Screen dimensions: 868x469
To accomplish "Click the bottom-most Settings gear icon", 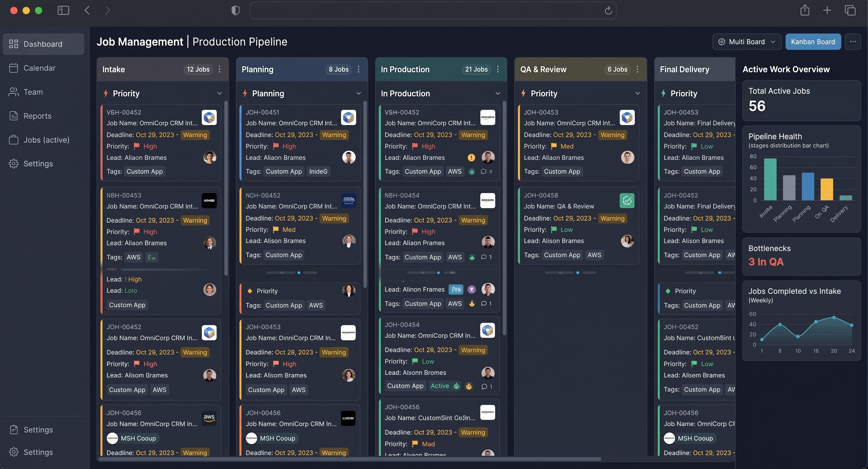I will [14, 452].
